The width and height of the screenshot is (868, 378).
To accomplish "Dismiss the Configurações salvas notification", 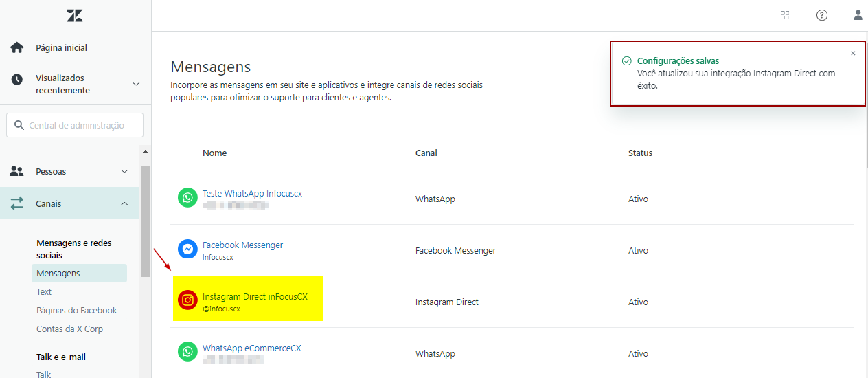I will [853, 53].
